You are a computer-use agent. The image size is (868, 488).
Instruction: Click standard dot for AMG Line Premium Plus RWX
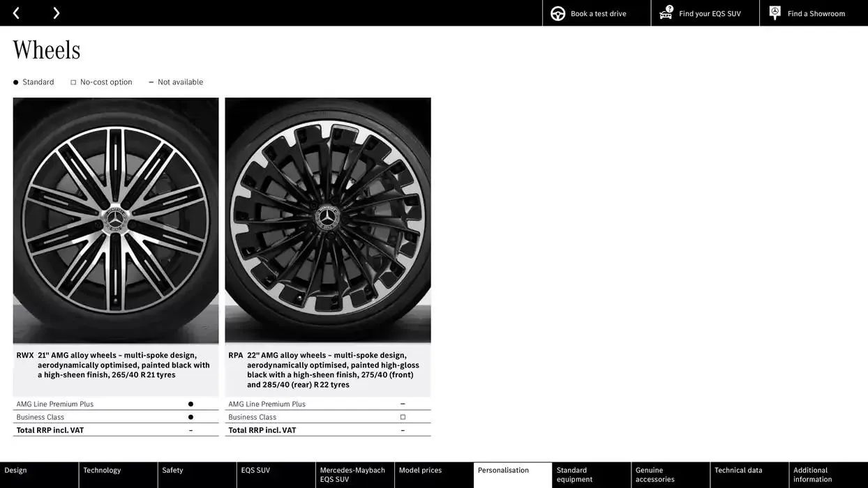(x=190, y=404)
